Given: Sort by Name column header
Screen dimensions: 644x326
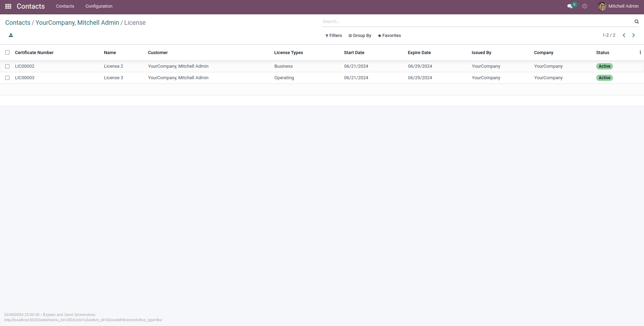Looking at the screenshot, I should click(110, 53).
